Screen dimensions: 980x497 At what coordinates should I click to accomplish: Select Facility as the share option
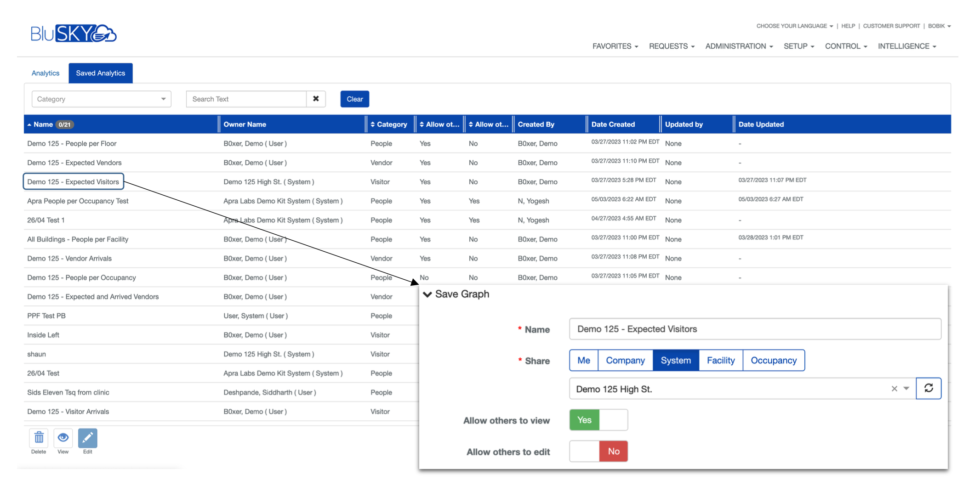720,360
